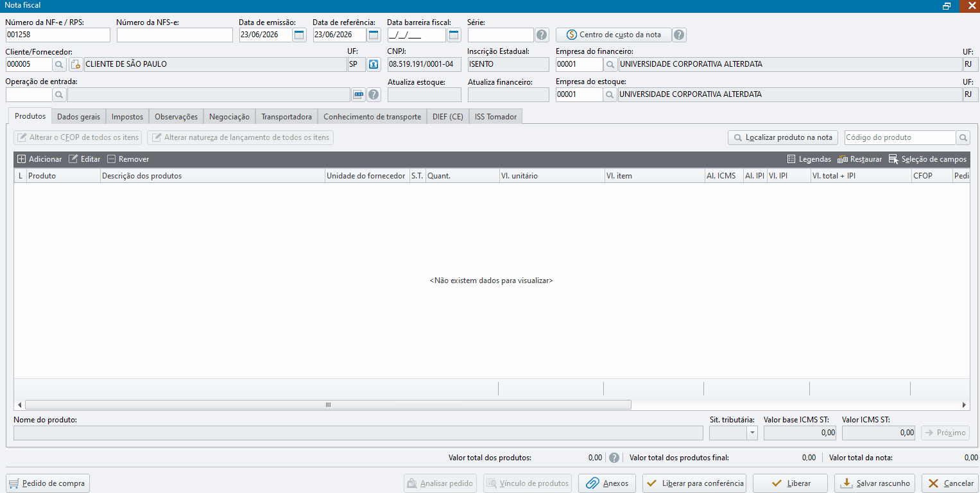Screen dimensions: 980x493
Task: Click Adicionar in the products toolbar
Action: point(40,159)
